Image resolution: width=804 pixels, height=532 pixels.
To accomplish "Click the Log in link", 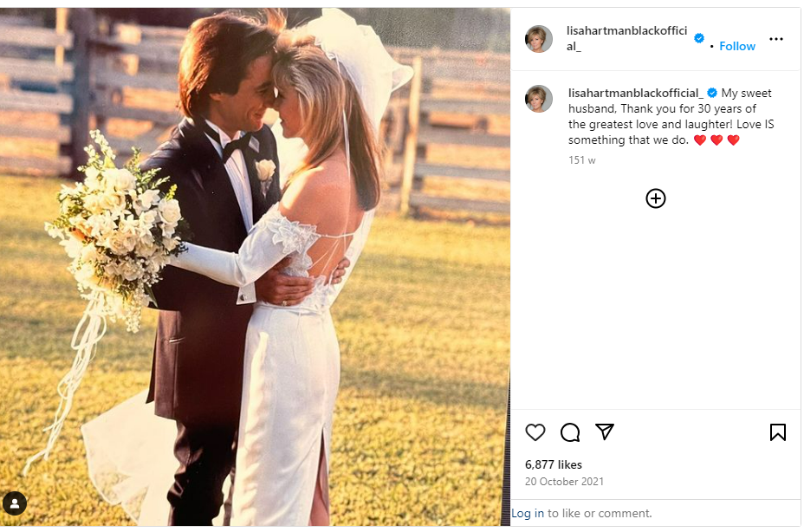I will [x=528, y=513].
